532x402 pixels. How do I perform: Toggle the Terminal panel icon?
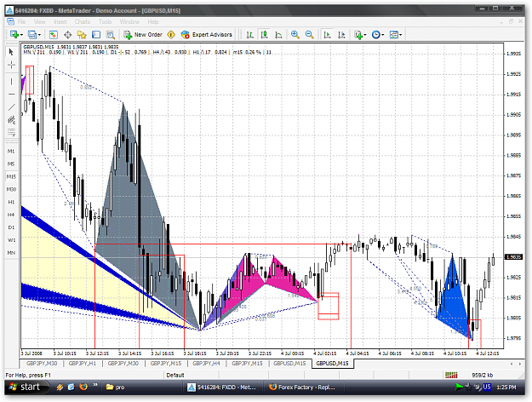click(96, 35)
